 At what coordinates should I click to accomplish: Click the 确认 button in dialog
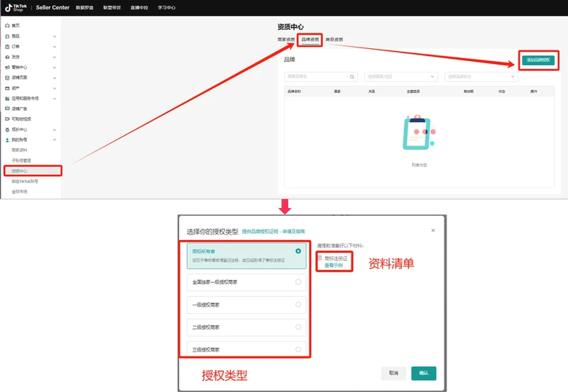[424, 373]
